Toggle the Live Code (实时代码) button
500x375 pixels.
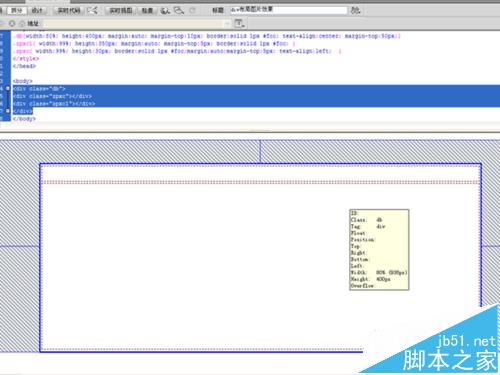pyautogui.click(x=68, y=10)
